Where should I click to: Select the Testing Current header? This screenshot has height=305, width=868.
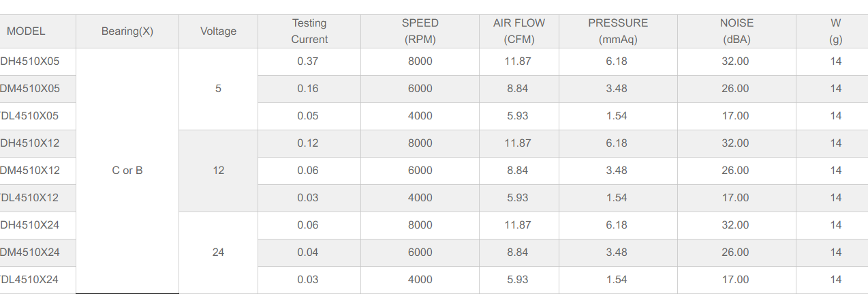click(309, 31)
